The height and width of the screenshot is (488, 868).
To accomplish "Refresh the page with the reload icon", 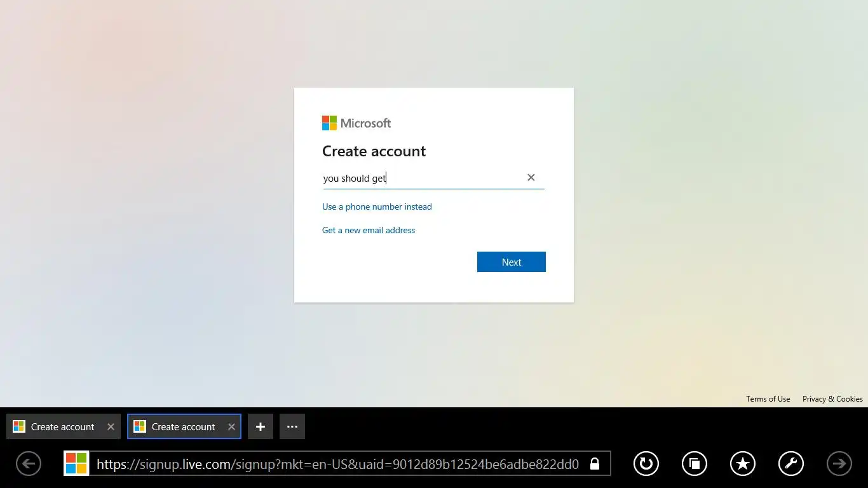I will coord(646,463).
